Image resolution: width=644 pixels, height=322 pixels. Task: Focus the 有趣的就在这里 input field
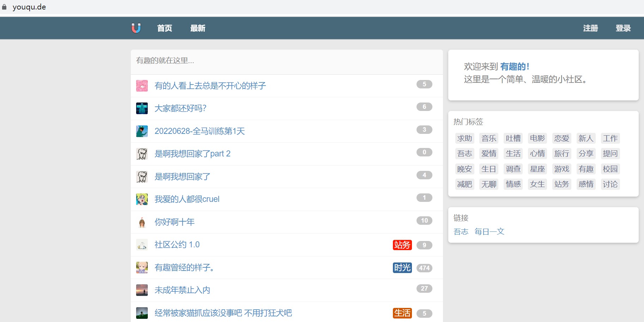(286, 61)
